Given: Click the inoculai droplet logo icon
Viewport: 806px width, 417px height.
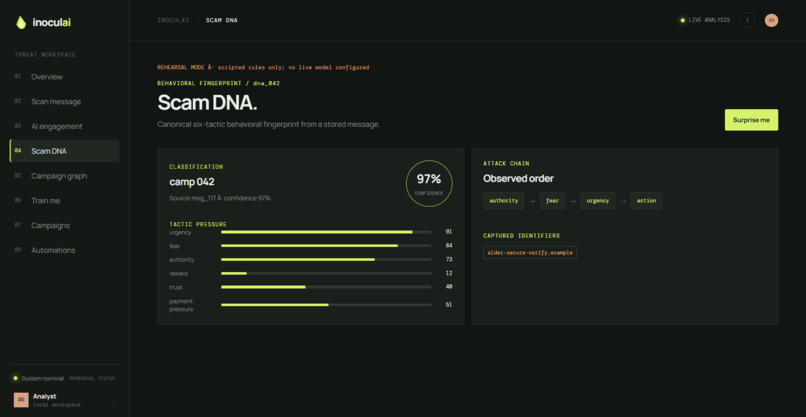Looking at the screenshot, I should (21, 22).
